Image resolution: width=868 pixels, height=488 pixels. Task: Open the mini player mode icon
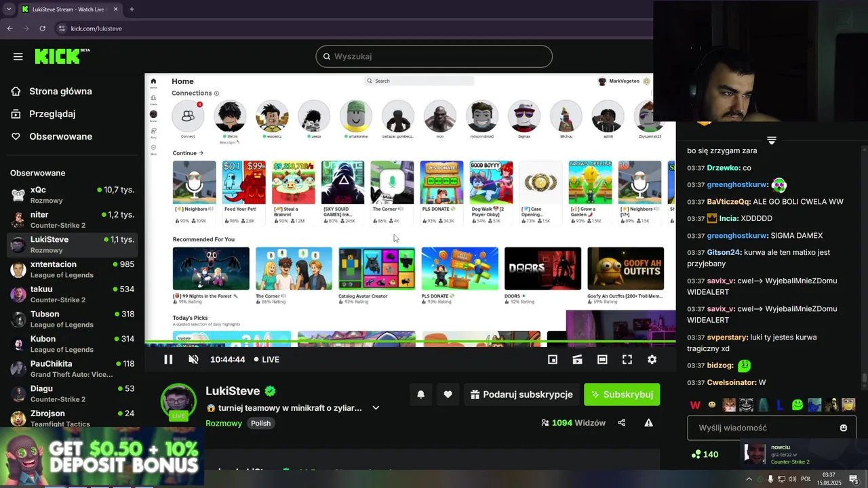[x=553, y=359]
